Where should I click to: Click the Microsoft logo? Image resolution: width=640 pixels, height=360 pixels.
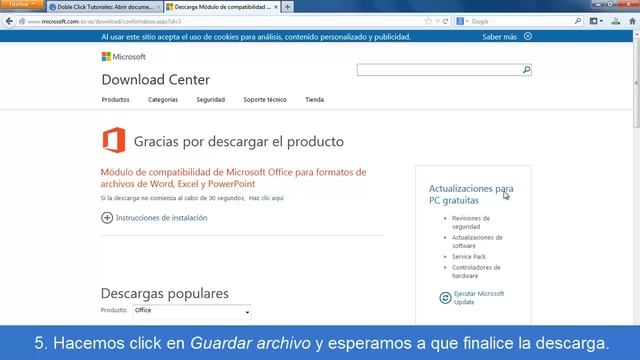coord(123,57)
